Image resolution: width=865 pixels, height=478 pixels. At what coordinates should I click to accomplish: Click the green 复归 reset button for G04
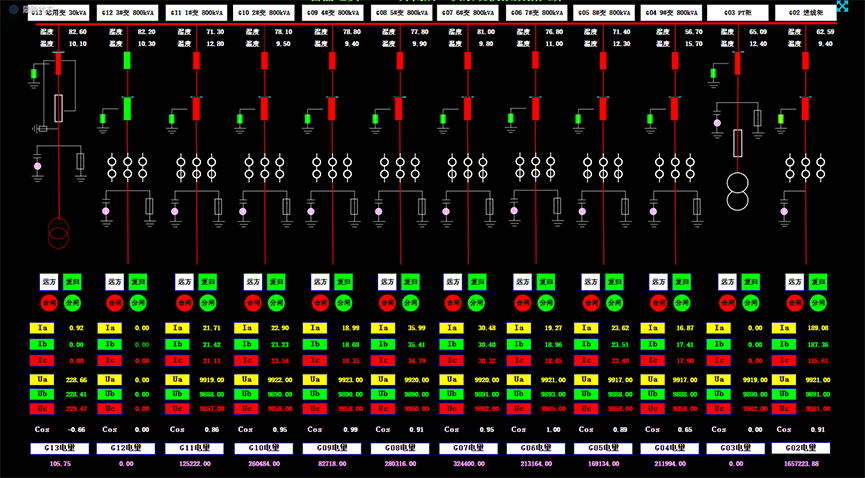coord(681,282)
